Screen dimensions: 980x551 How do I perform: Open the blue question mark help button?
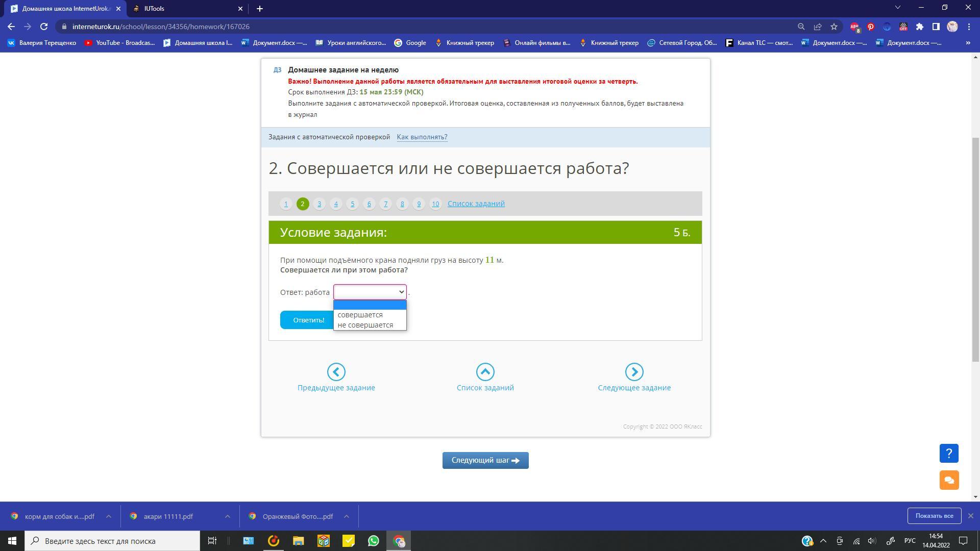pyautogui.click(x=949, y=453)
